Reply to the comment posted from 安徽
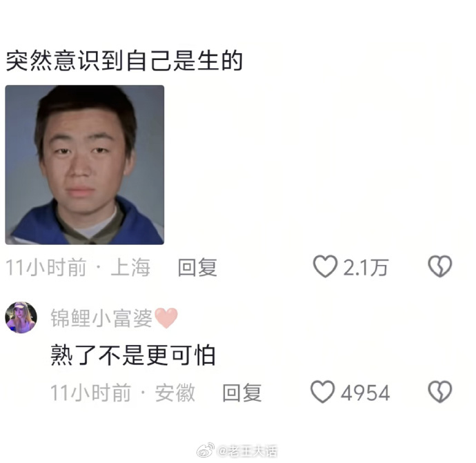 [x=242, y=393]
